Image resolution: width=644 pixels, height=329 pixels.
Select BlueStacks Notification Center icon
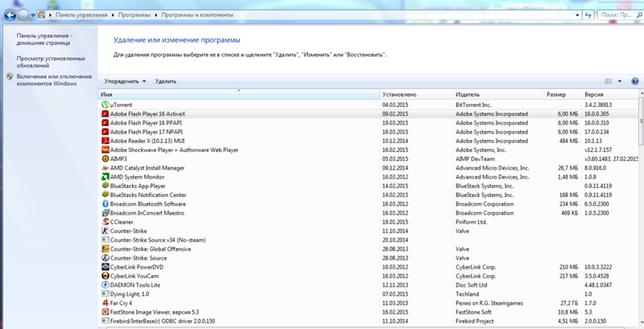(105, 195)
